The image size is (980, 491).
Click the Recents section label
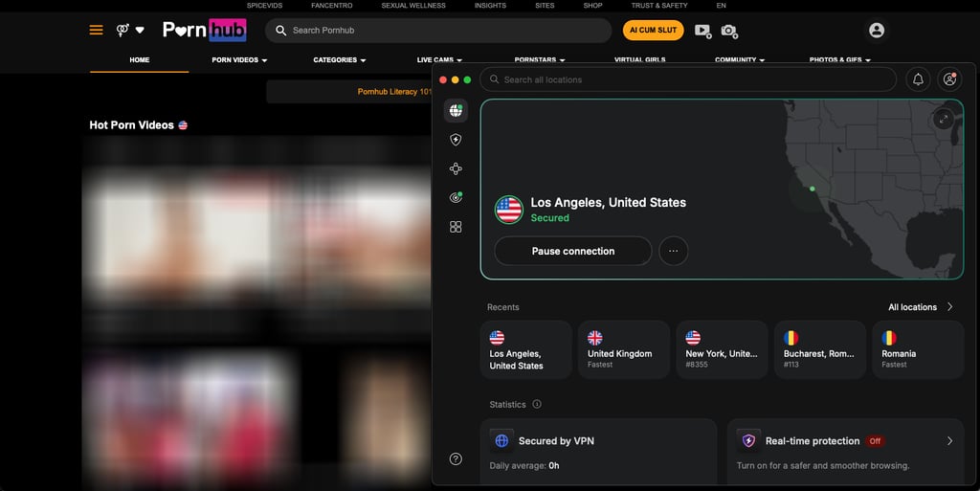coord(503,306)
